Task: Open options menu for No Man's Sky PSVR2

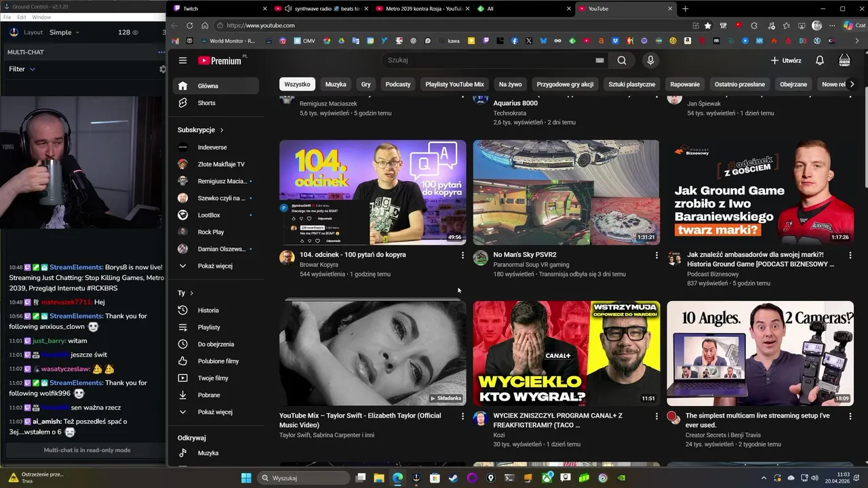Action: (656, 256)
